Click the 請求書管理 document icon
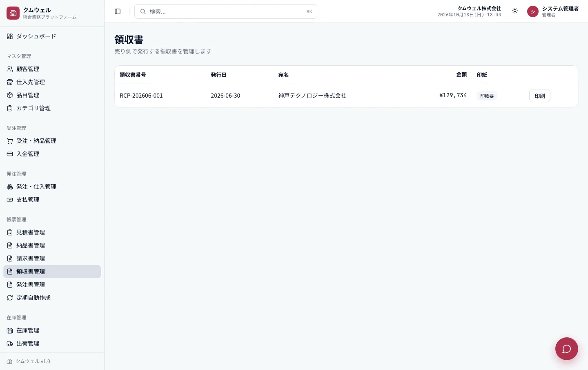 (x=10, y=259)
